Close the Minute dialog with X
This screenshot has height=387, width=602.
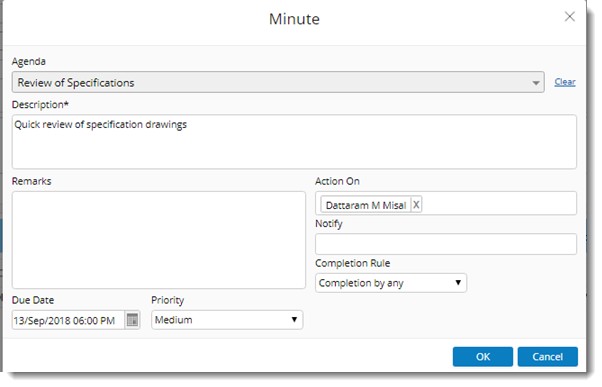point(570,17)
